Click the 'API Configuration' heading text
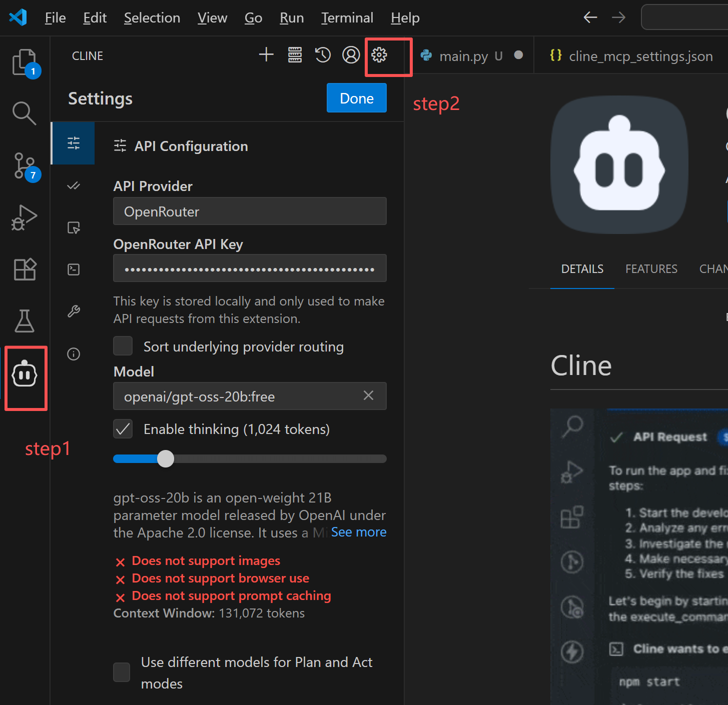The height and width of the screenshot is (705, 728). [191, 146]
